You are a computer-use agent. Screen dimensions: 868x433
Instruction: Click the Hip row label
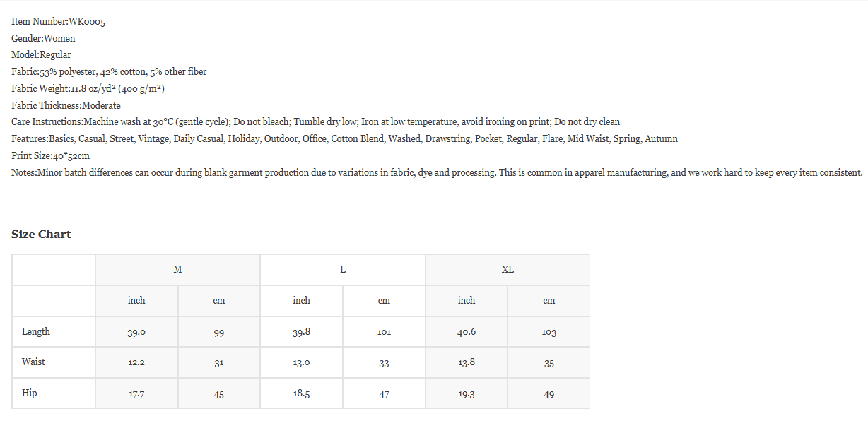click(30, 393)
